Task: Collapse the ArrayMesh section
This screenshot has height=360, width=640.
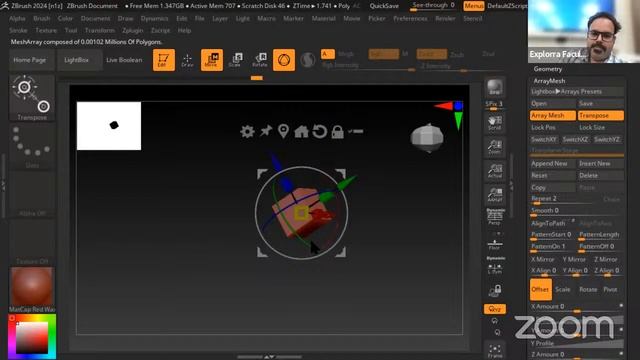Action: (x=549, y=81)
